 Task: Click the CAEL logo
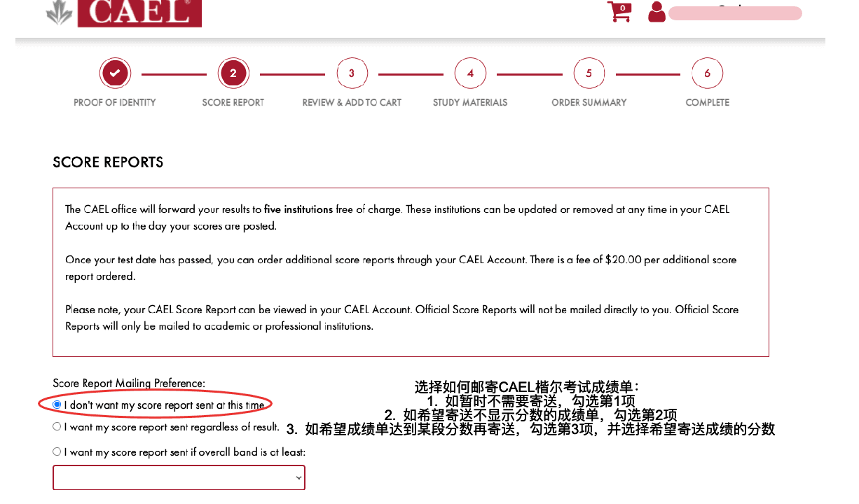pyautogui.click(x=124, y=13)
